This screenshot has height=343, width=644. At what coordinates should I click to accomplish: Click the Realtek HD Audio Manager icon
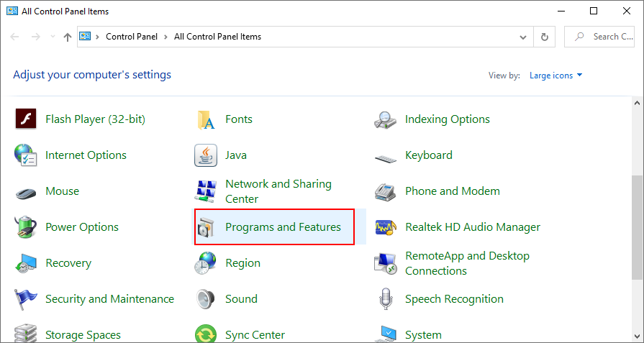coord(386,227)
